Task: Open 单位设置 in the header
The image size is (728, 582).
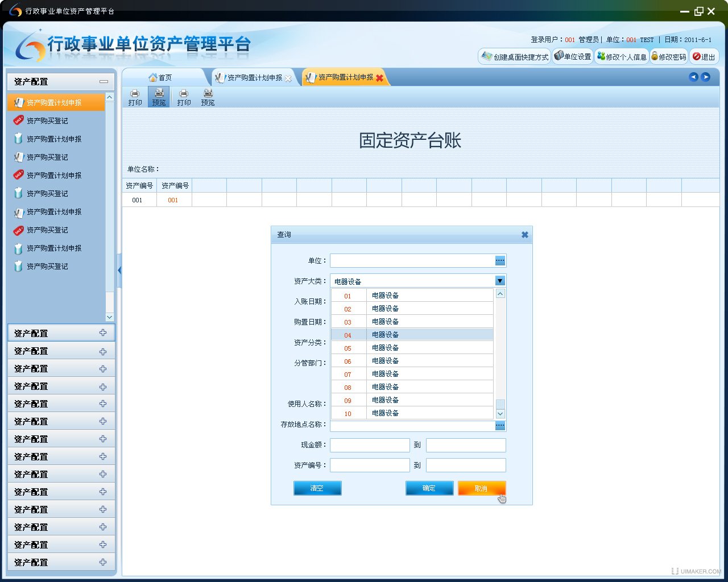Action: [x=573, y=56]
